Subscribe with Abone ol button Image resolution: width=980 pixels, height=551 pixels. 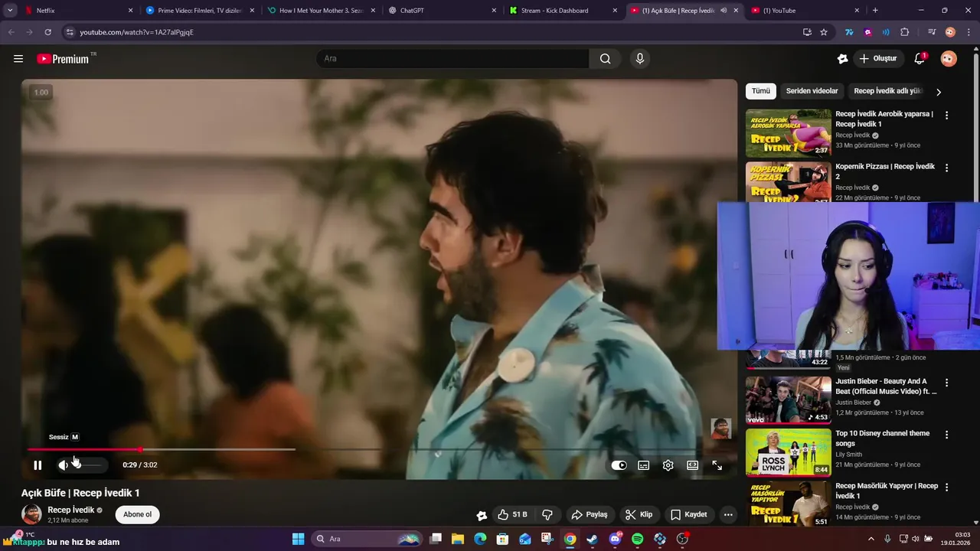pos(138,514)
